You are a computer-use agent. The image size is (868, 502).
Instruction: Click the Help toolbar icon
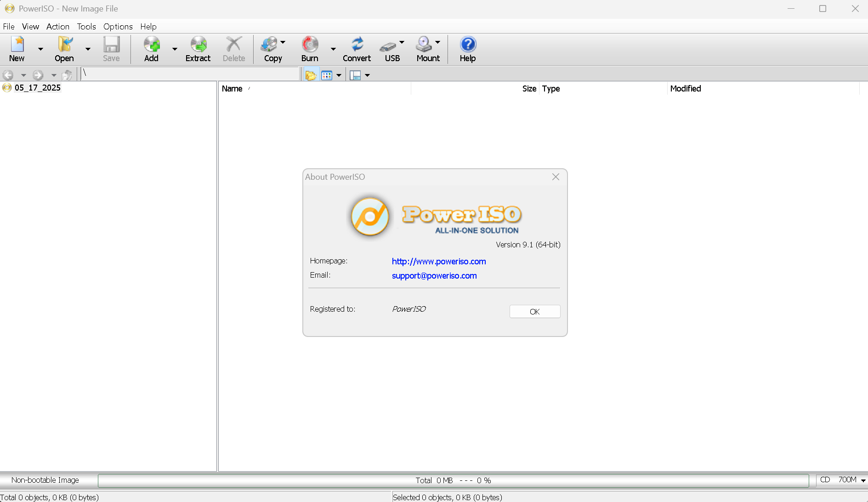tap(468, 49)
